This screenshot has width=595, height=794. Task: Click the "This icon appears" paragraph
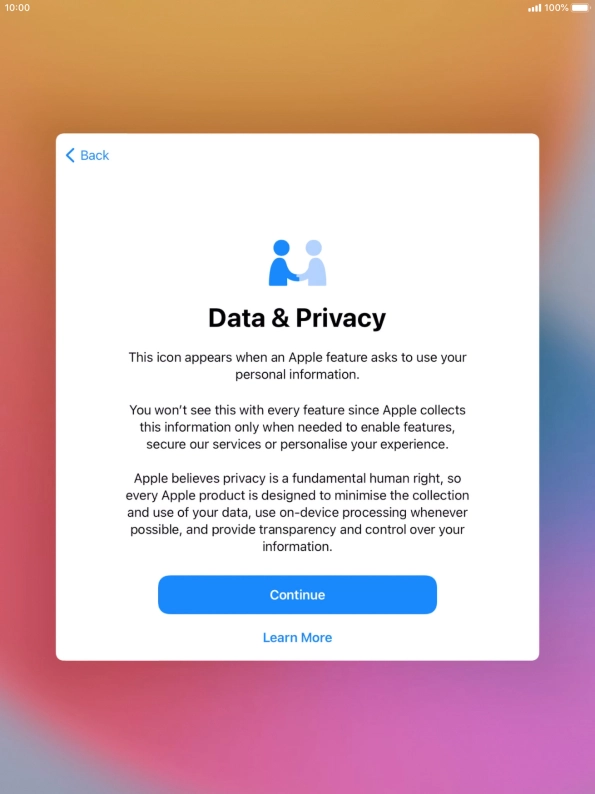click(x=297, y=366)
